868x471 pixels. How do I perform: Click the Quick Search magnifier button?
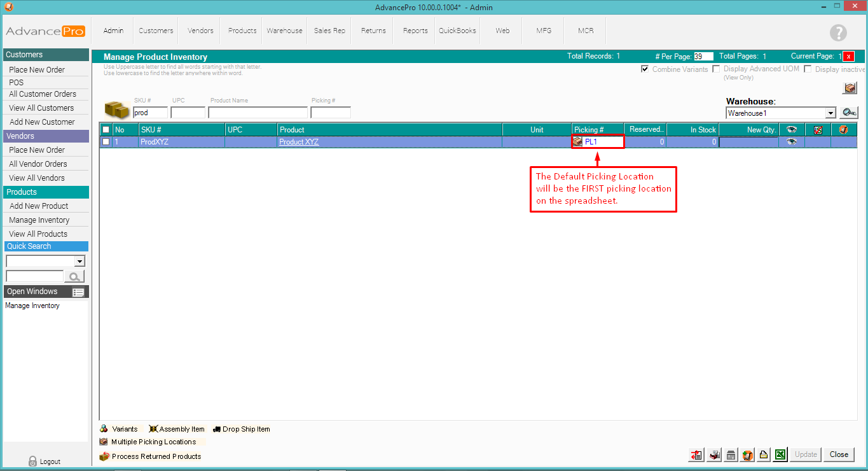coord(74,276)
